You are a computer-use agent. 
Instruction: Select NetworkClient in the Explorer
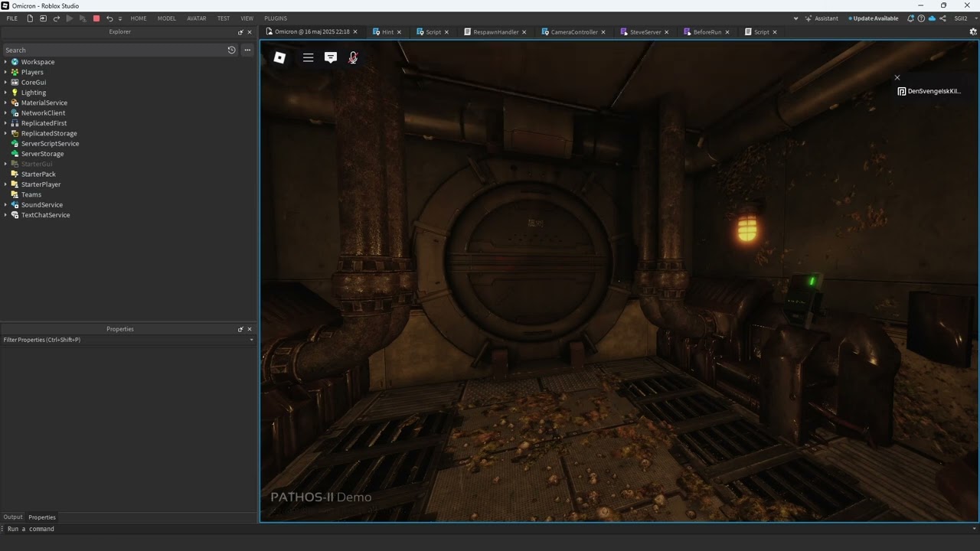point(43,113)
